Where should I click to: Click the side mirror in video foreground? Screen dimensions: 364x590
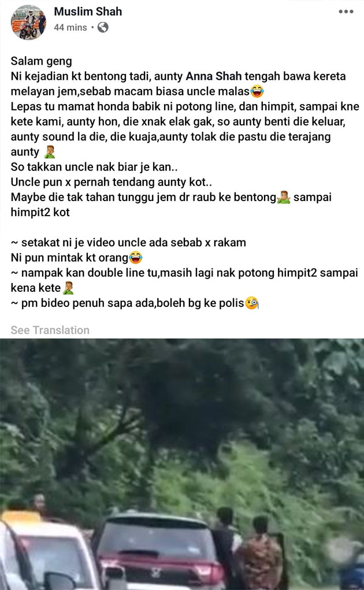60,580
